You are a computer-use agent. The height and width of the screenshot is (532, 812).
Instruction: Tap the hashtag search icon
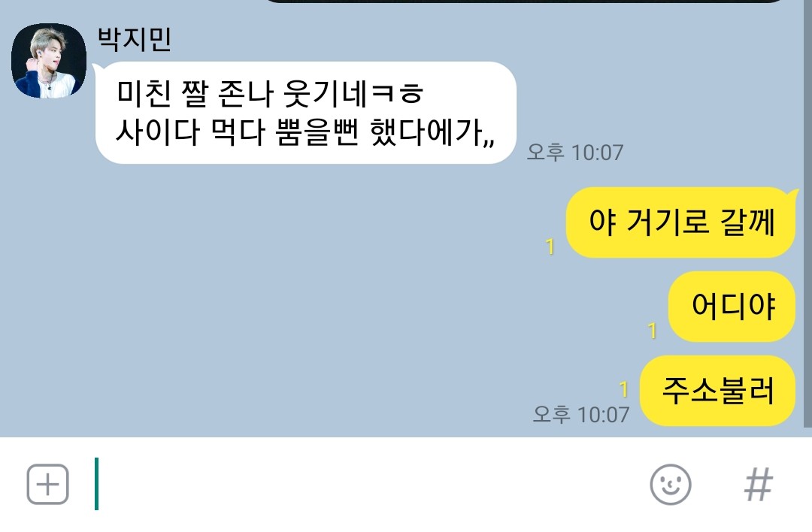758,485
